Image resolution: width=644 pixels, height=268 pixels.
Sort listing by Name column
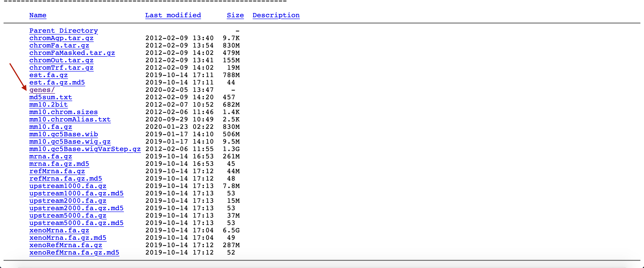point(38,15)
